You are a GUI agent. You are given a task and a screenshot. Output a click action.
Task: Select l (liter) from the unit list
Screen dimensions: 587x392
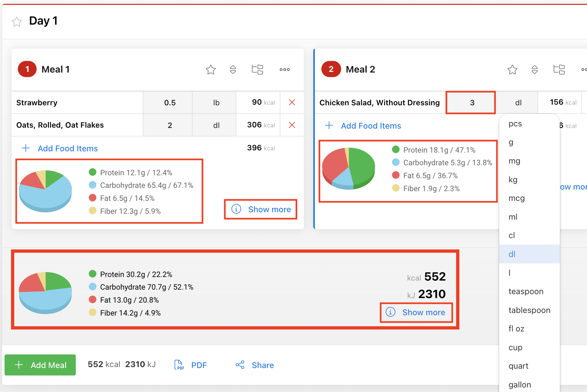529,272
